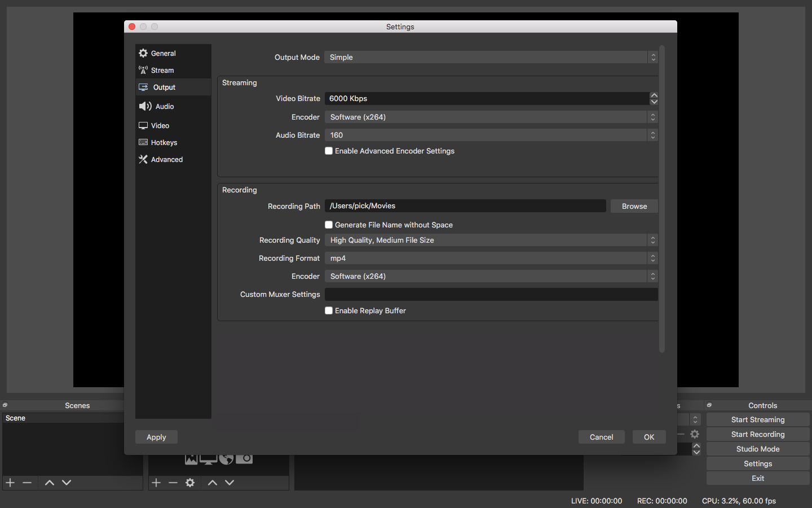Open the Streaming Encoder dropdown
The width and height of the screenshot is (812, 508).
(491, 117)
